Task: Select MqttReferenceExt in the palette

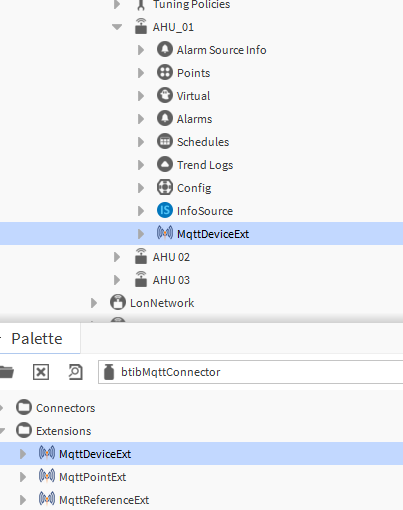Action: point(104,500)
